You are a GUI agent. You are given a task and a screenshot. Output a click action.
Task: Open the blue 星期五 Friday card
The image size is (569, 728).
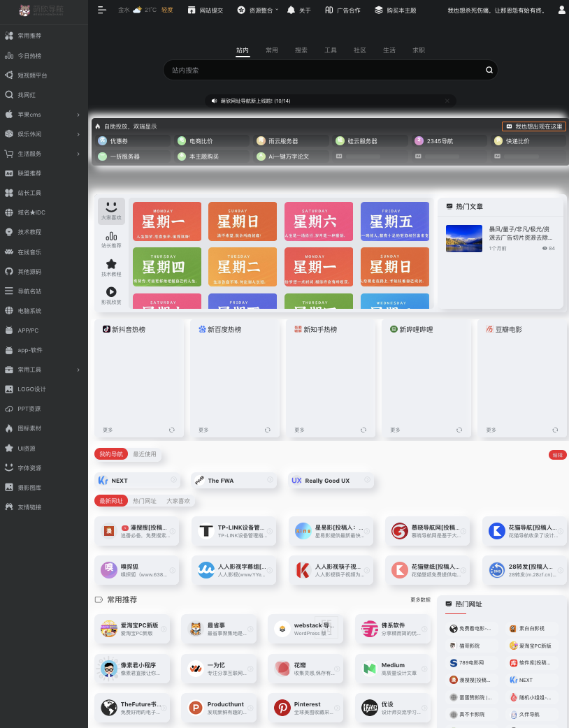click(x=395, y=221)
